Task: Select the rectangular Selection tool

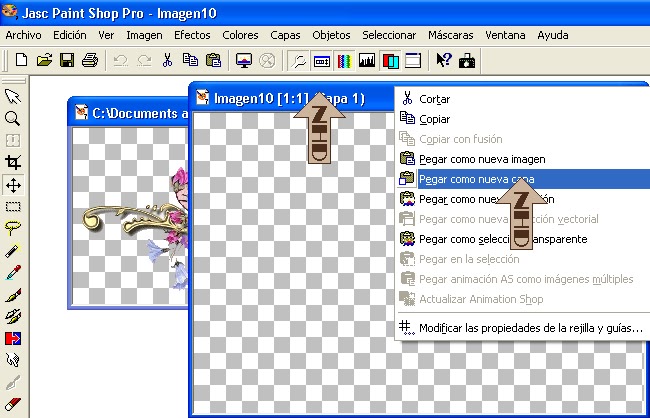Action: [13, 207]
